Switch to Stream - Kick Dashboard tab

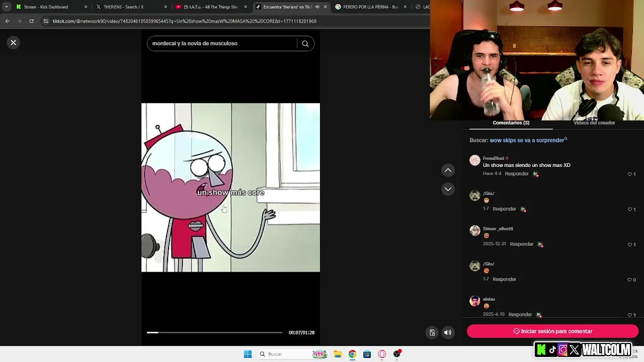[x=46, y=7]
